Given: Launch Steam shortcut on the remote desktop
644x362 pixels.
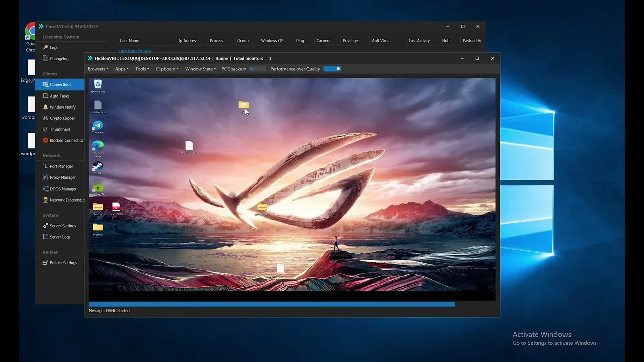Looking at the screenshot, I should click(x=98, y=166).
